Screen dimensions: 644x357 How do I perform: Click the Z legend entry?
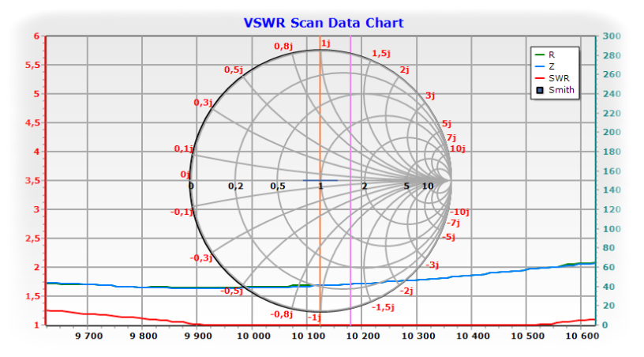tap(545, 66)
